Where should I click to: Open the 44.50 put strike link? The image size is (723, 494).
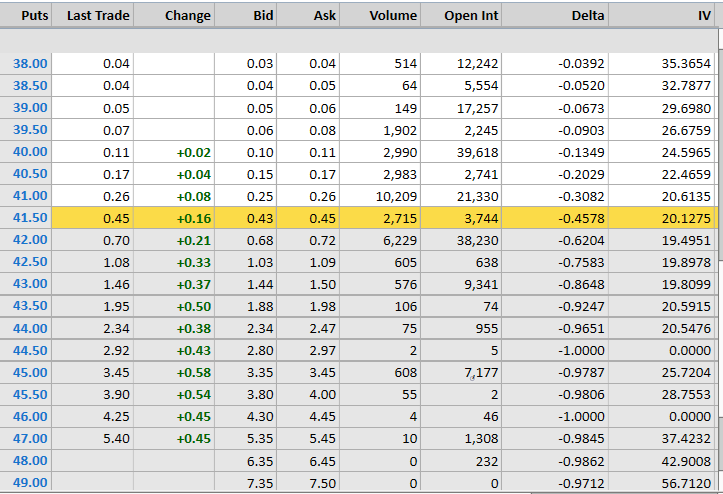[30, 351]
